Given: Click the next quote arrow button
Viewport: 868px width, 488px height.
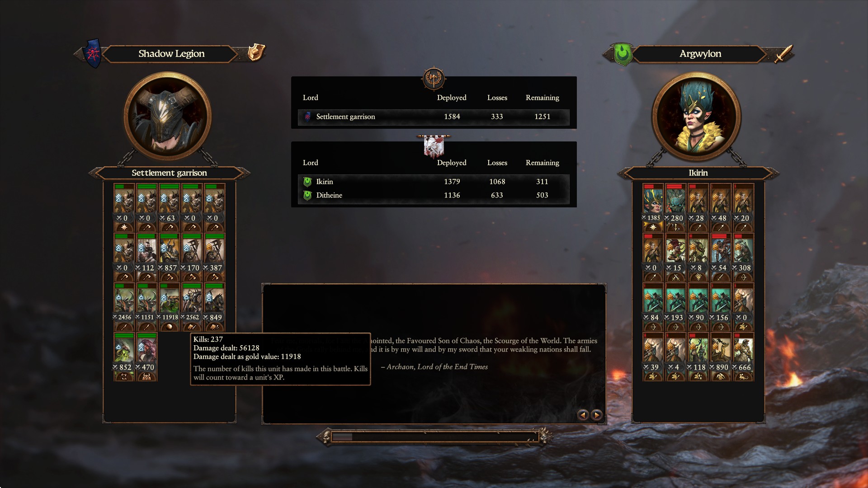Looking at the screenshot, I should pos(597,415).
